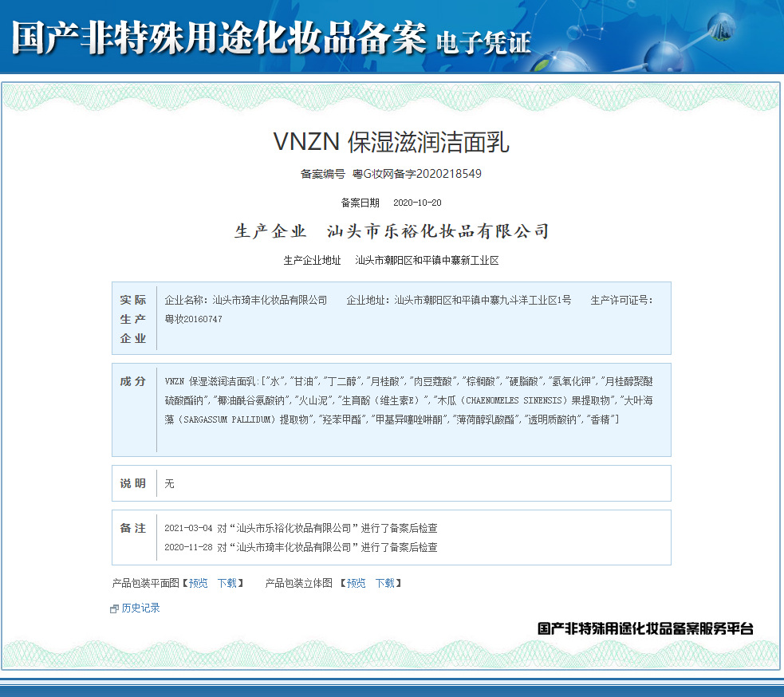Click the 备案日期 label
The width and height of the screenshot is (784, 697).
point(360,203)
